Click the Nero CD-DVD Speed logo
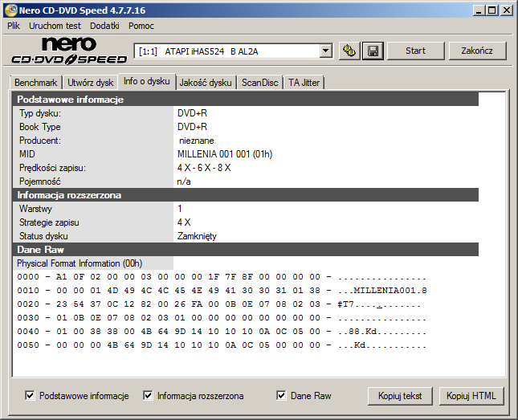518x420 pixels. (69, 51)
